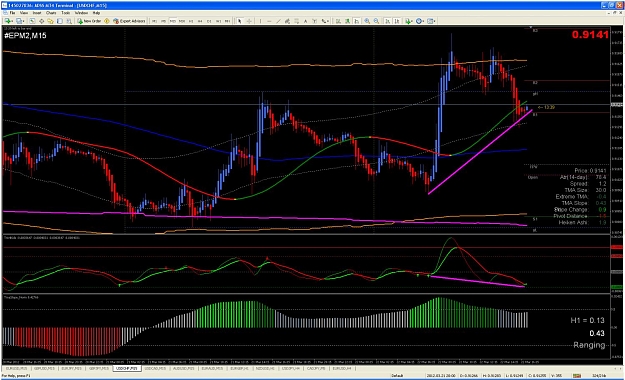Switch chart to D1 timeframe
Viewport: 625px width, 380px height.
point(209,21)
